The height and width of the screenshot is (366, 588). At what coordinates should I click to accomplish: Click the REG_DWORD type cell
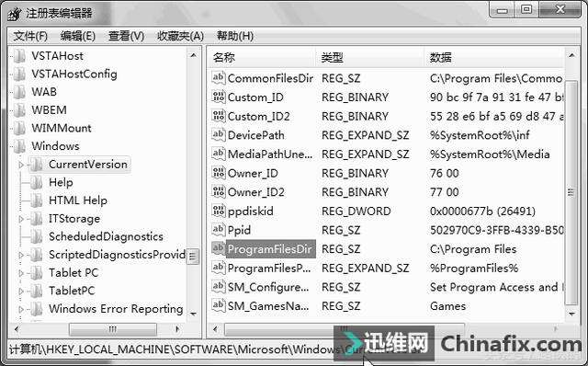point(356,212)
